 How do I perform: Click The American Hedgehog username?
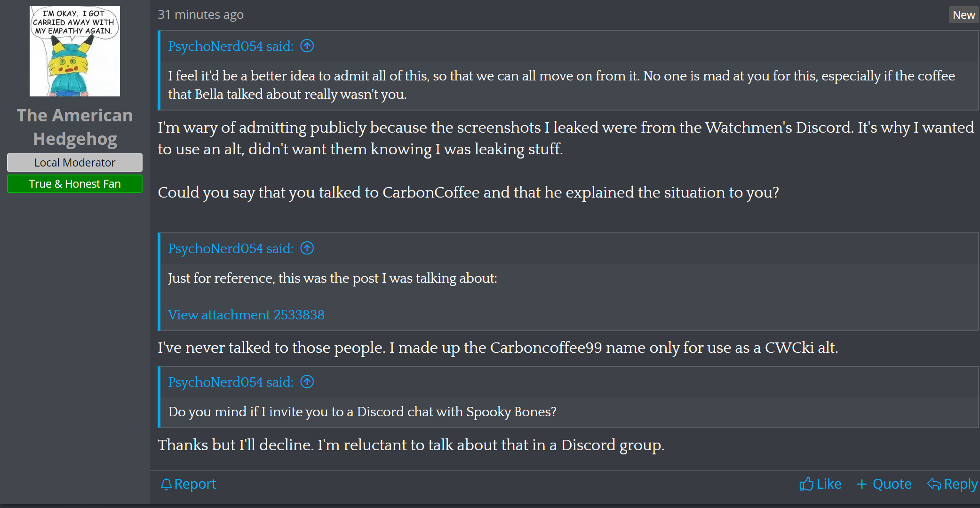coord(74,127)
